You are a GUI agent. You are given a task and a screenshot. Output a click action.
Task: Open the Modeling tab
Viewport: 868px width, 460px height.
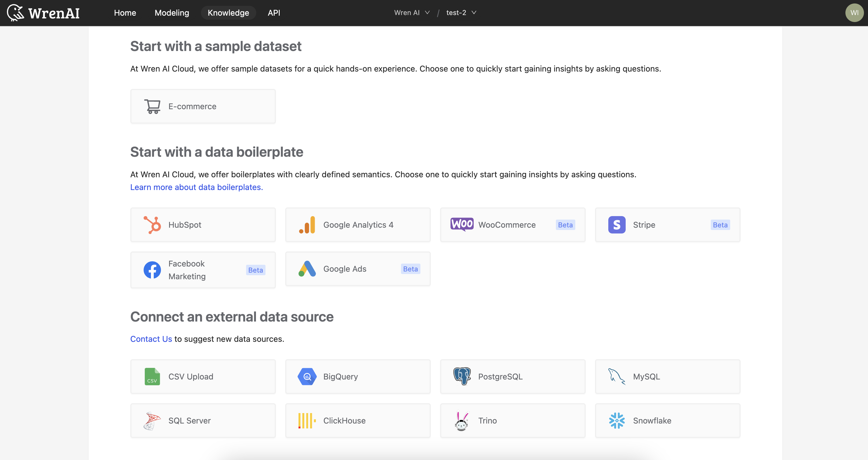pyautogui.click(x=172, y=13)
